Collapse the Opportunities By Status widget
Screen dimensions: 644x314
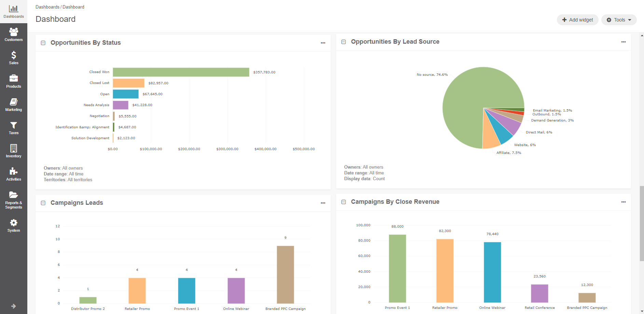pyautogui.click(x=43, y=43)
